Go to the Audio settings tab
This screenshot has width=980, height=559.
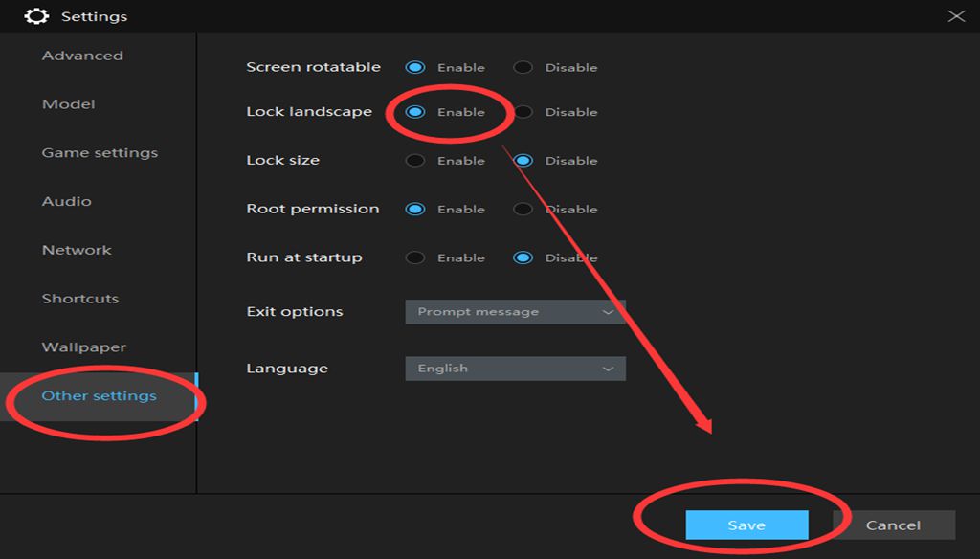[66, 201]
